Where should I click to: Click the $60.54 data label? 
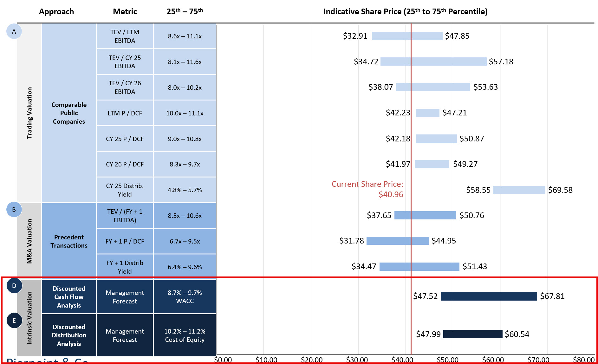tap(517, 334)
